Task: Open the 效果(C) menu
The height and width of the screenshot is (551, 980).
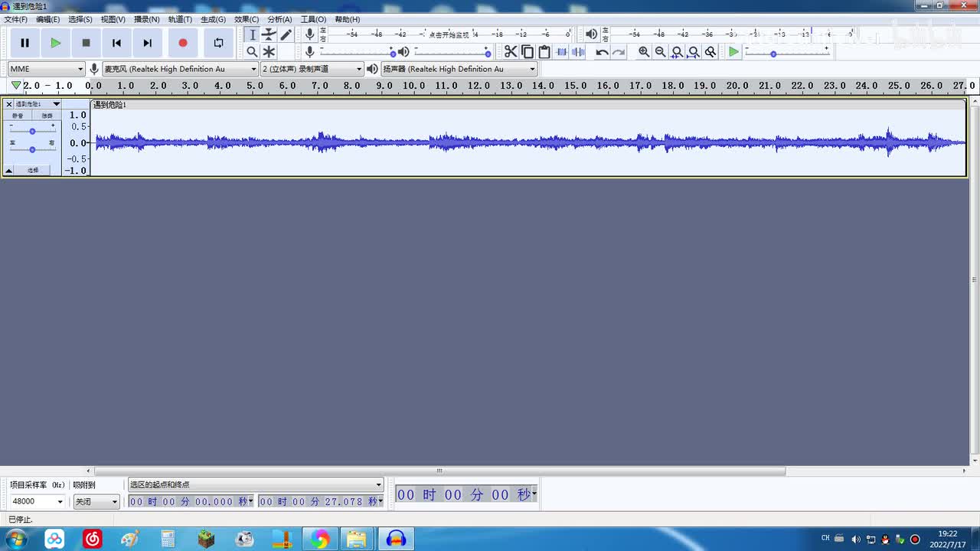Action: click(247, 19)
